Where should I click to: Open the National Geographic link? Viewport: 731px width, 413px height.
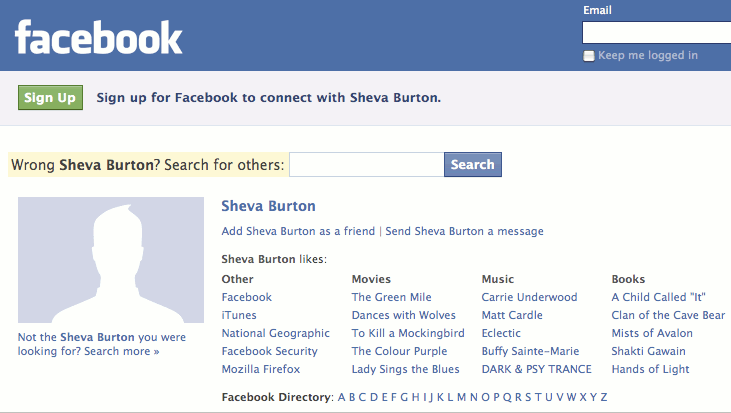point(276,333)
